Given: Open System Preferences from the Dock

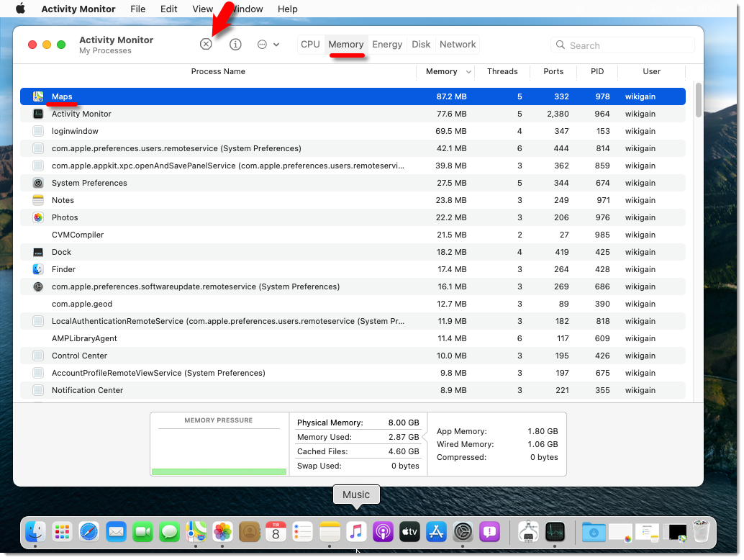Looking at the screenshot, I should (x=463, y=531).
